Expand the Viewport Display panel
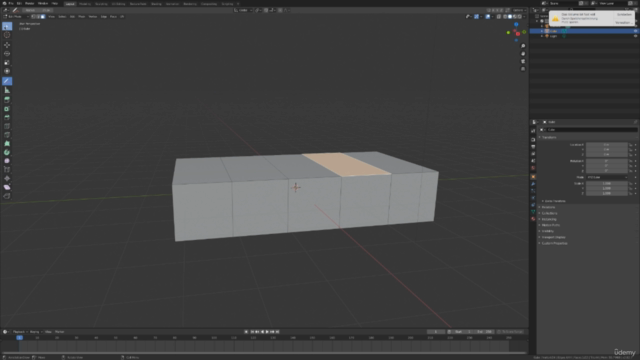 tap(552, 237)
